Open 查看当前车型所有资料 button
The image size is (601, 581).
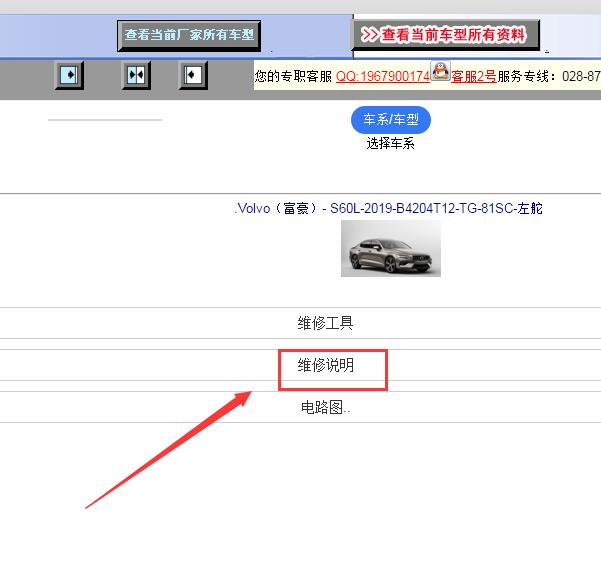coord(446,35)
